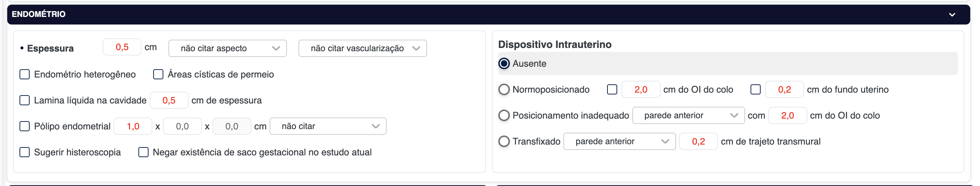The height and width of the screenshot is (186, 980).
Task: Enable Sugerir histeroscopia checkbox
Action: (x=25, y=152)
